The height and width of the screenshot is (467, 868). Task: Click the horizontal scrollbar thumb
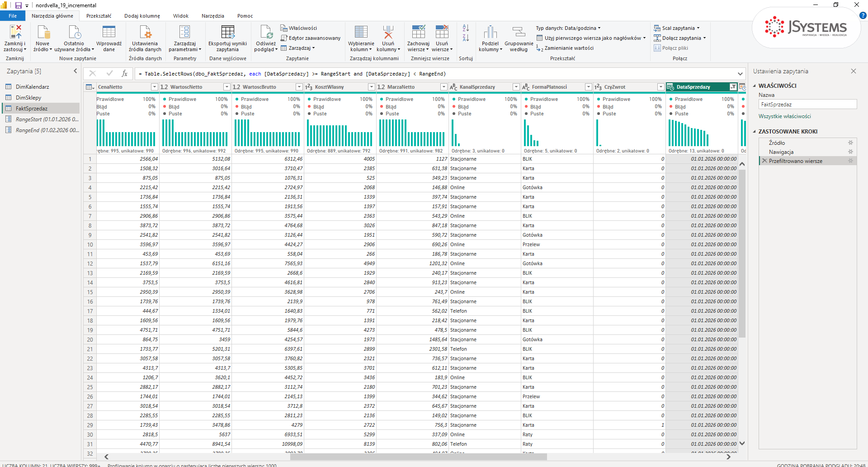[418, 457]
